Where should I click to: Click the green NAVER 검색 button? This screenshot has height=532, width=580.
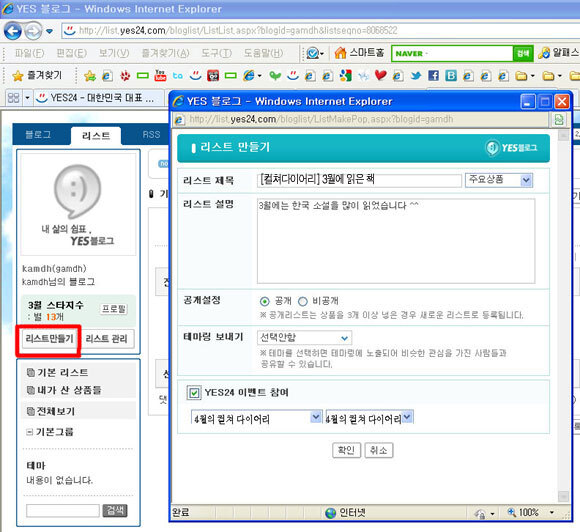(523, 54)
